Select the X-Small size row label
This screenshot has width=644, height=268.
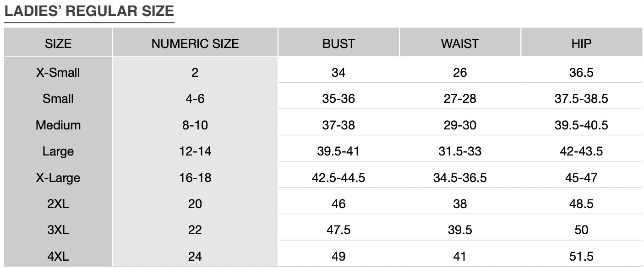coord(58,72)
